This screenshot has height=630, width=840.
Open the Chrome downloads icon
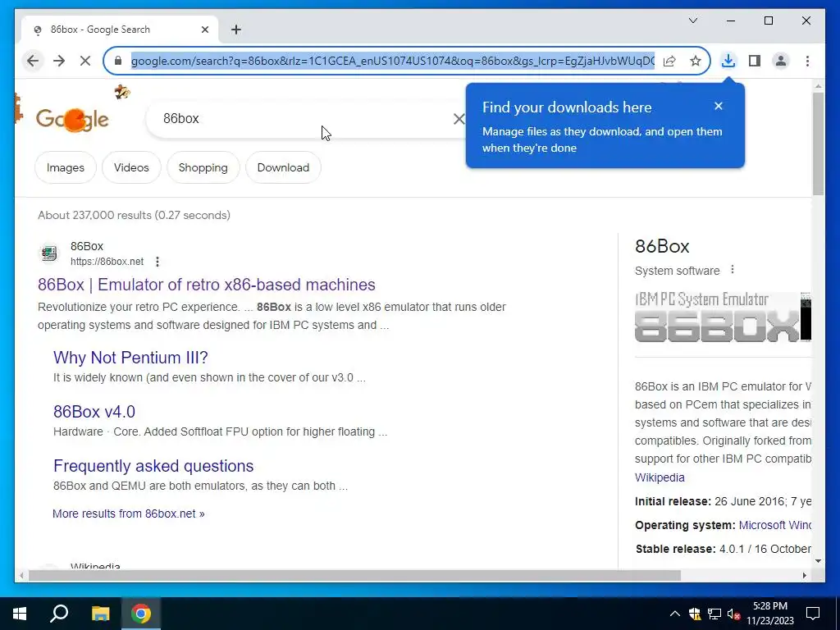pos(728,61)
